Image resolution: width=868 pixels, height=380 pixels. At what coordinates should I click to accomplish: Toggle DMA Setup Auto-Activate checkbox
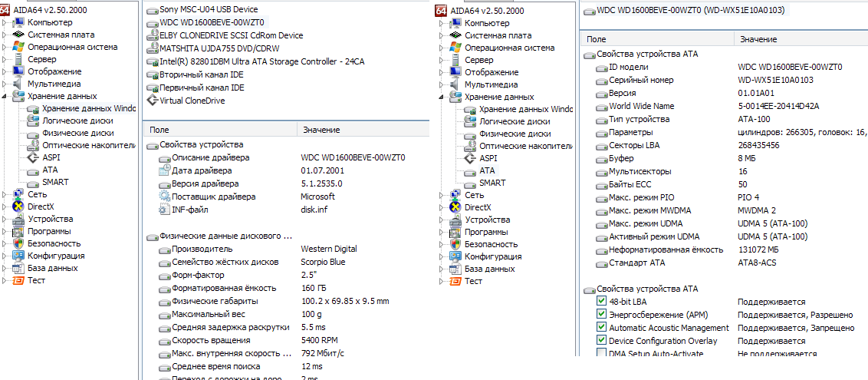(x=602, y=353)
